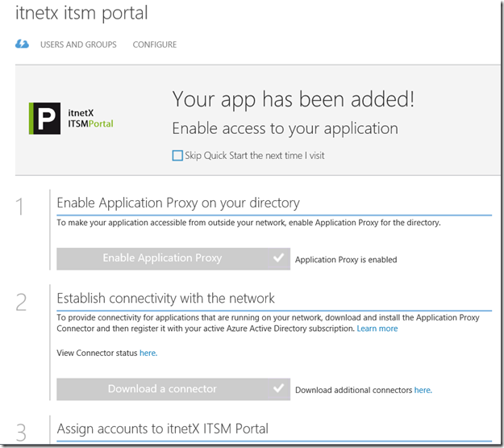Click 'Enable access to your application' subheading
This screenshot has width=504, height=448.
click(285, 128)
